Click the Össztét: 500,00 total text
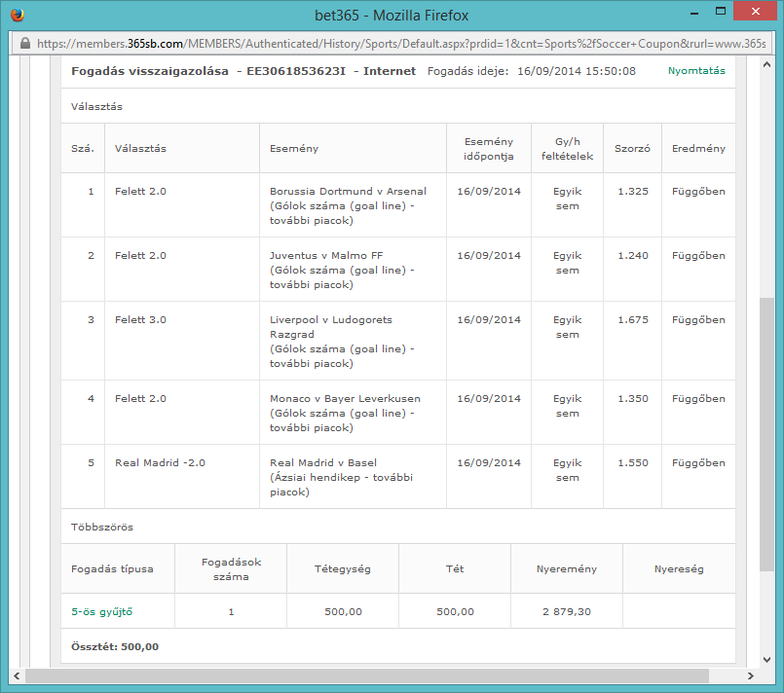The image size is (784, 693). (x=115, y=646)
